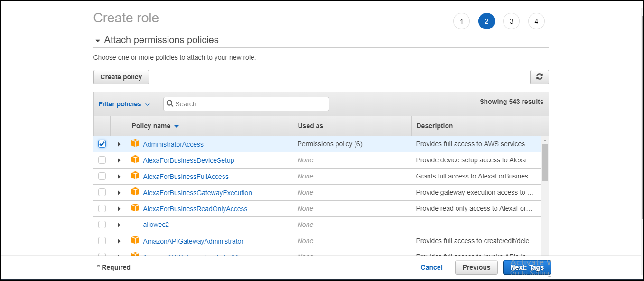The height and width of the screenshot is (281, 644).
Task: Open the Filter policies dropdown
Action: point(124,104)
